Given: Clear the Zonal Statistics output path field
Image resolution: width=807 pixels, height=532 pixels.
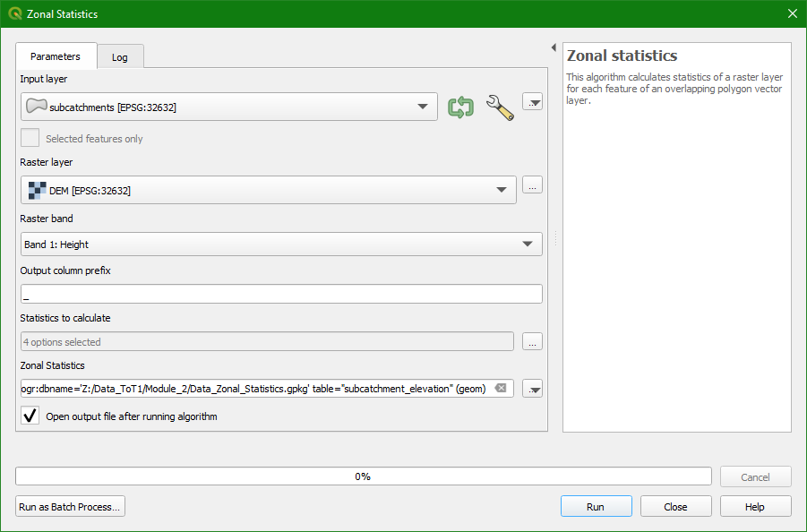Looking at the screenshot, I should [x=500, y=389].
